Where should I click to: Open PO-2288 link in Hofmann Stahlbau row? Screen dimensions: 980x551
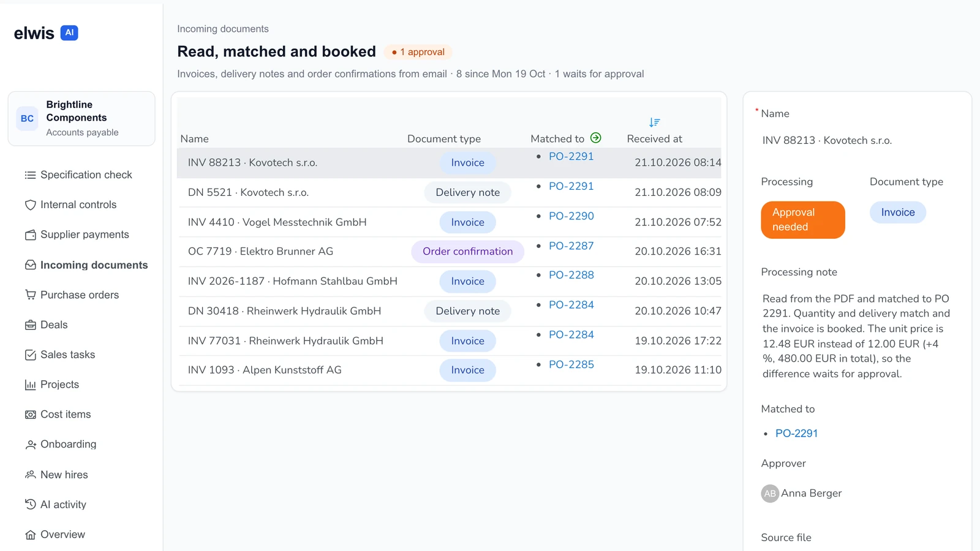click(x=571, y=275)
